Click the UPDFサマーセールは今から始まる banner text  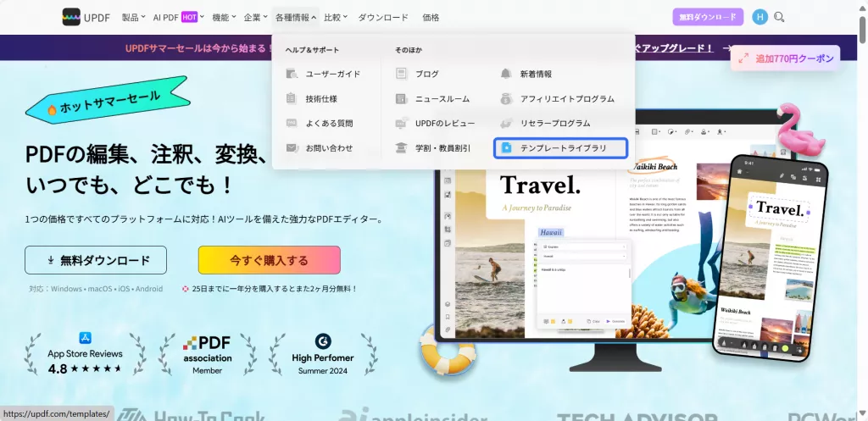point(199,47)
